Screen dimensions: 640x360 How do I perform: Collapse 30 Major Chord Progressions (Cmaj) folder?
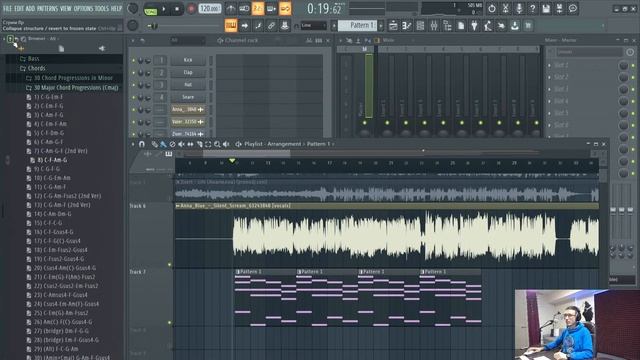tap(76, 87)
